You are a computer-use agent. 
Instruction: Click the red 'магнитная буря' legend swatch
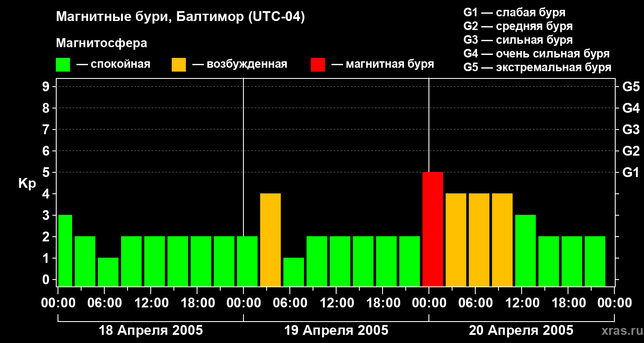(x=318, y=65)
